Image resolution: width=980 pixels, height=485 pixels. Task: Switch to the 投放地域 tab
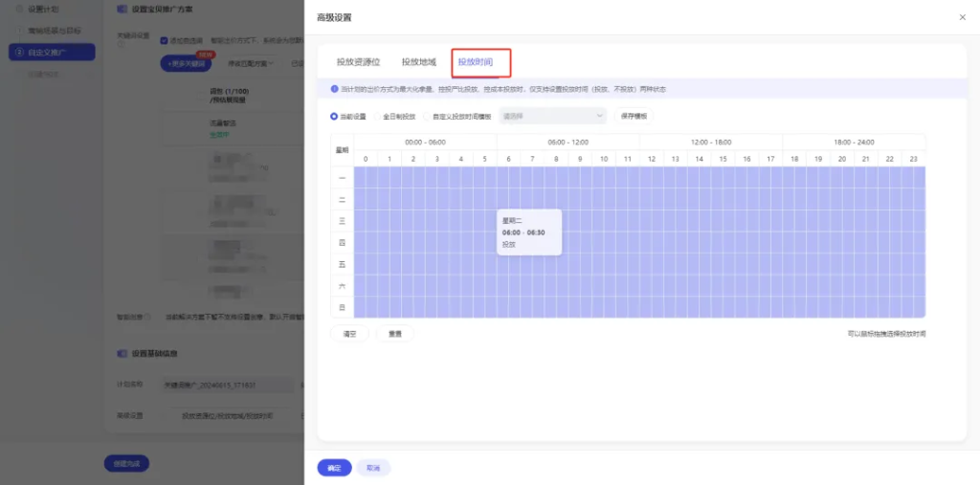(x=419, y=62)
